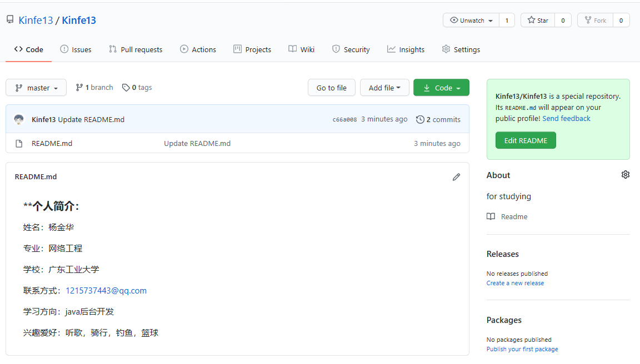Viewport: 640px width, 364px height.
Task: Click the Go to file button
Action: click(x=332, y=88)
